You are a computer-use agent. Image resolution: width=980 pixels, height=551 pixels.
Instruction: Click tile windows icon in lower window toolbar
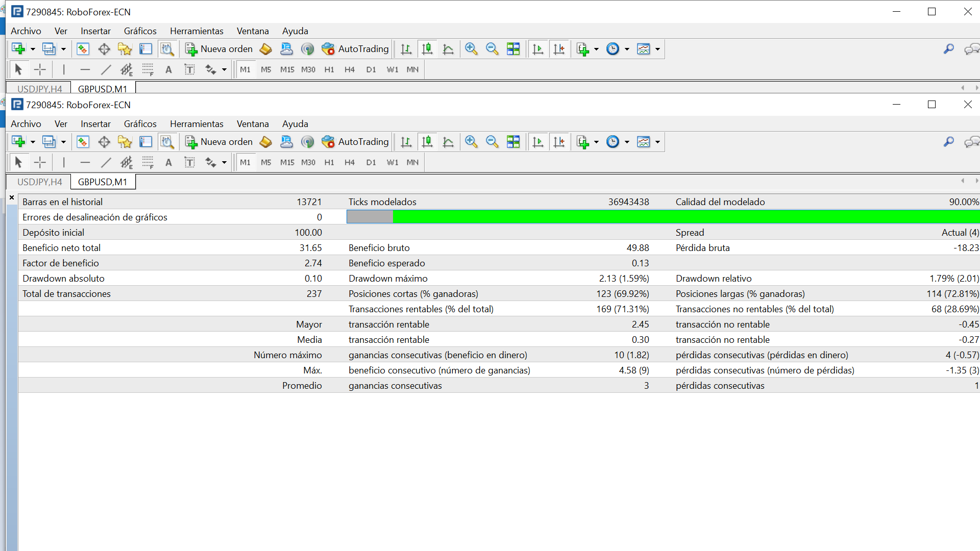click(x=513, y=142)
